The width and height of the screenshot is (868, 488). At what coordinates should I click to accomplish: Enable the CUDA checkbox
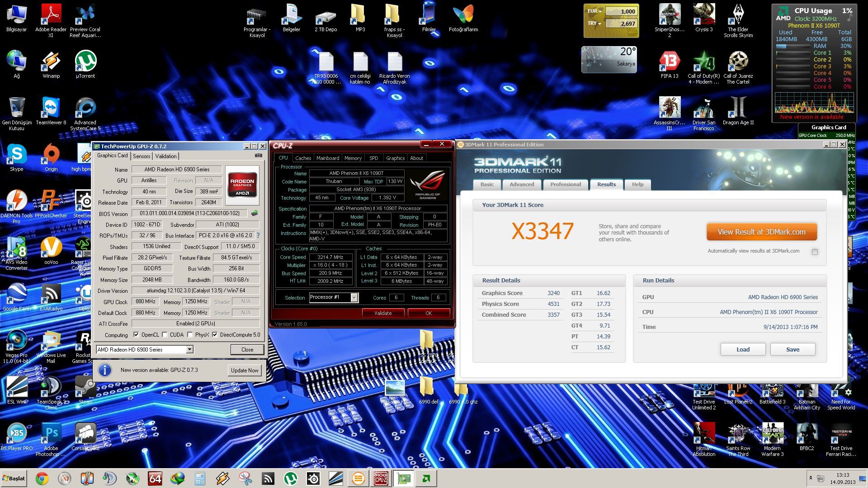click(x=165, y=335)
